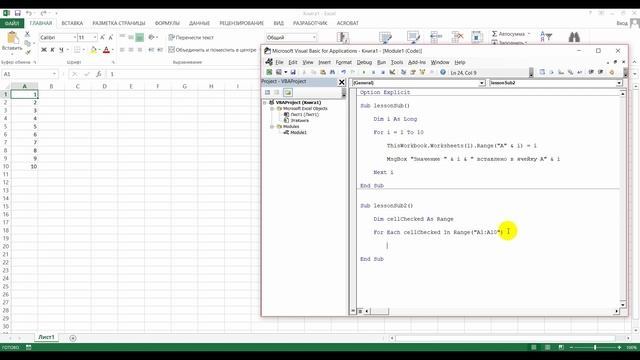Screen dimensions: 640x360
Task: Open the VBA Insert menu
Action: point(324,62)
